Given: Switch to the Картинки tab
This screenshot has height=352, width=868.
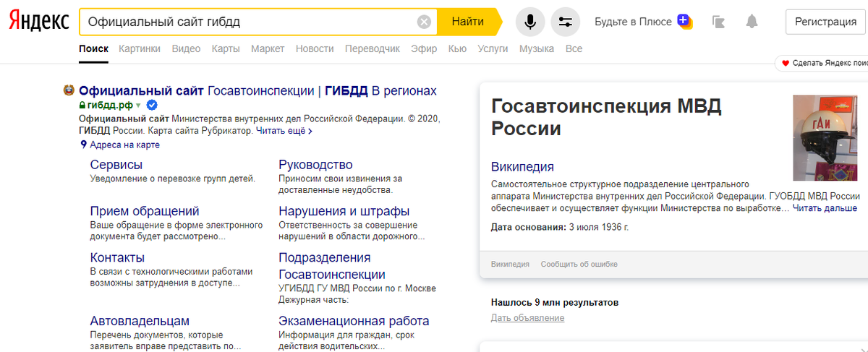Looking at the screenshot, I should tap(140, 48).
